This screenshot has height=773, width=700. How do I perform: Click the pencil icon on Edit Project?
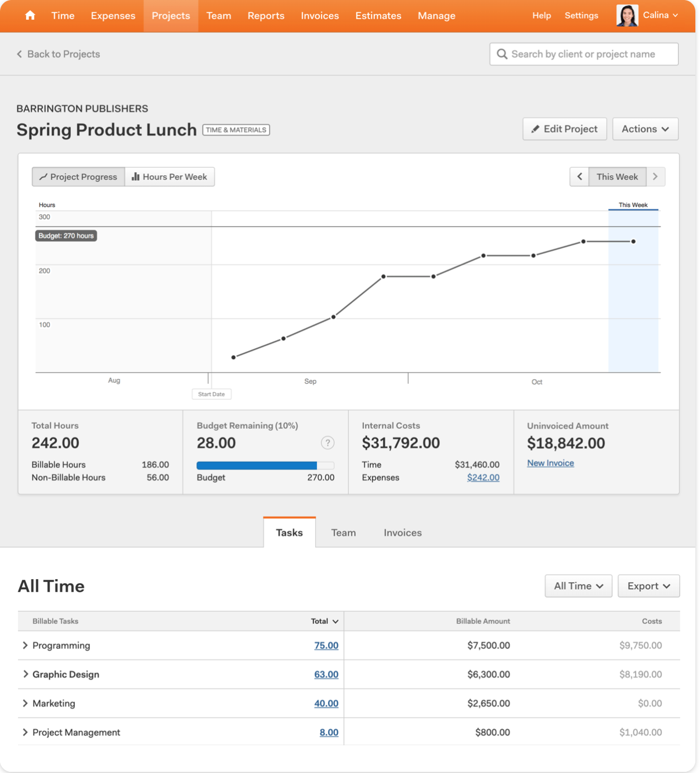535,129
